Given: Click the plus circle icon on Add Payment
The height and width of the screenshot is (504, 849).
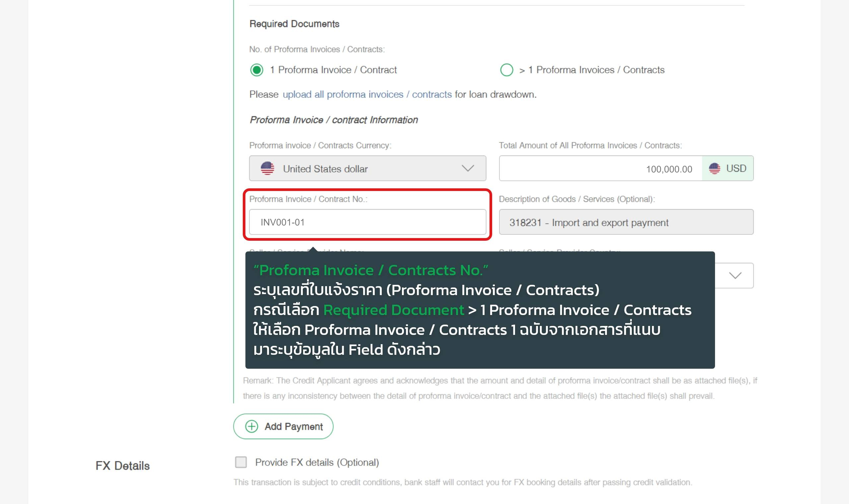Looking at the screenshot, I should [252, 426].
